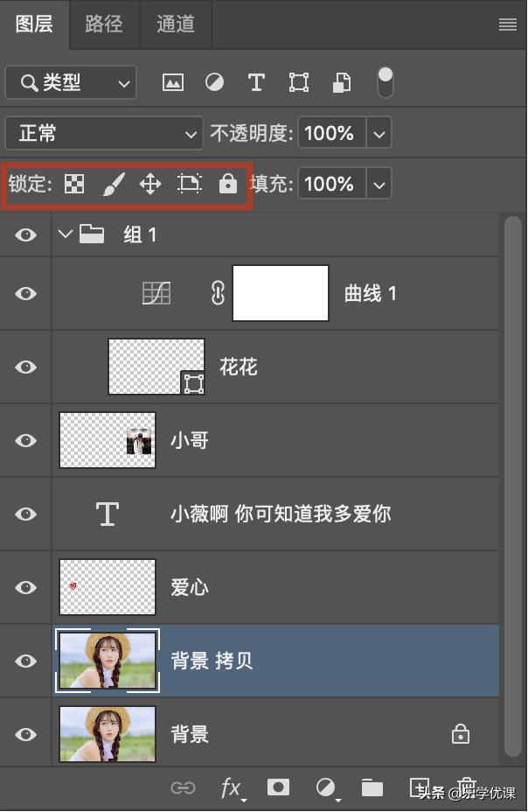Viewport: 528px width, 812px height.
Task: Hide the 花花 layer
Action: 26,367
